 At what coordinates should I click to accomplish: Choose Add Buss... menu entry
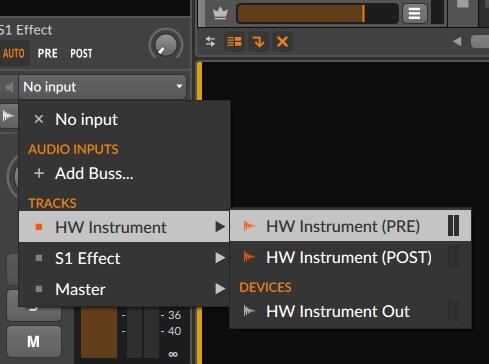pos(124,173)
